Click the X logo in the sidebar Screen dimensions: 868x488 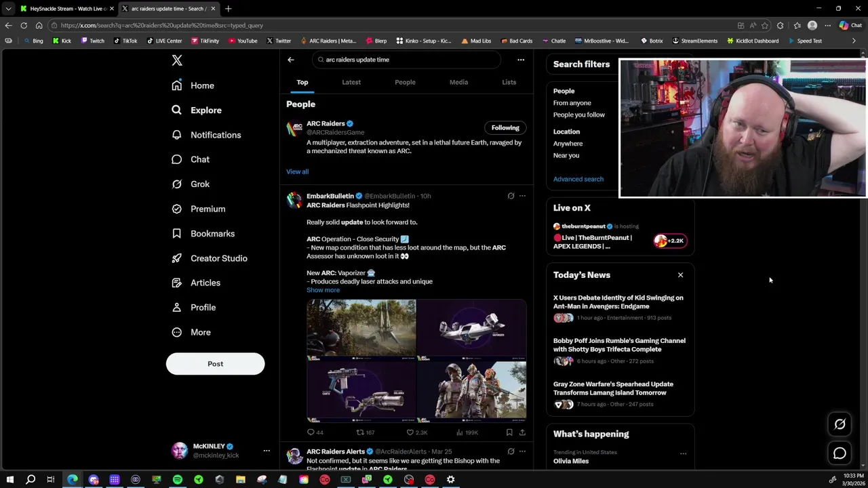(x=177, y=60)
